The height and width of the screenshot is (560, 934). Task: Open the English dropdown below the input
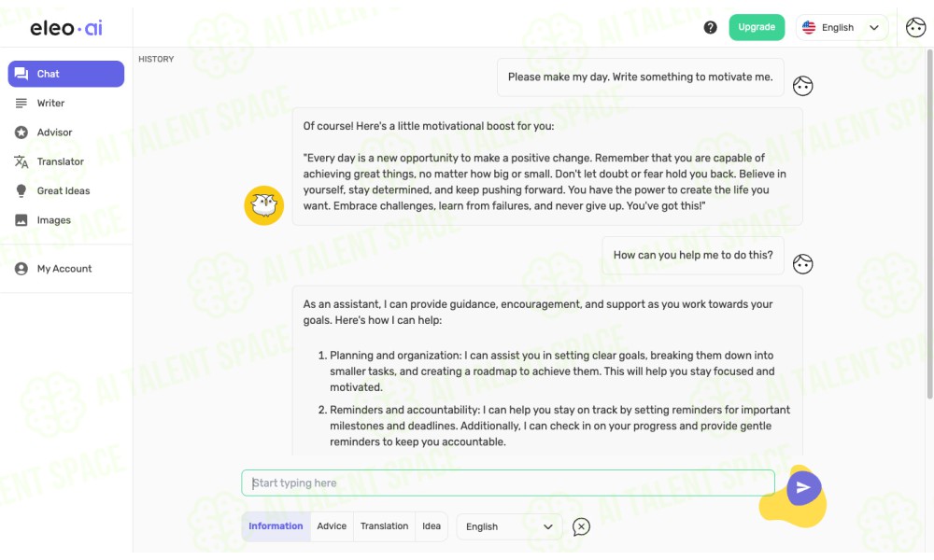click(x=509, y=526)
